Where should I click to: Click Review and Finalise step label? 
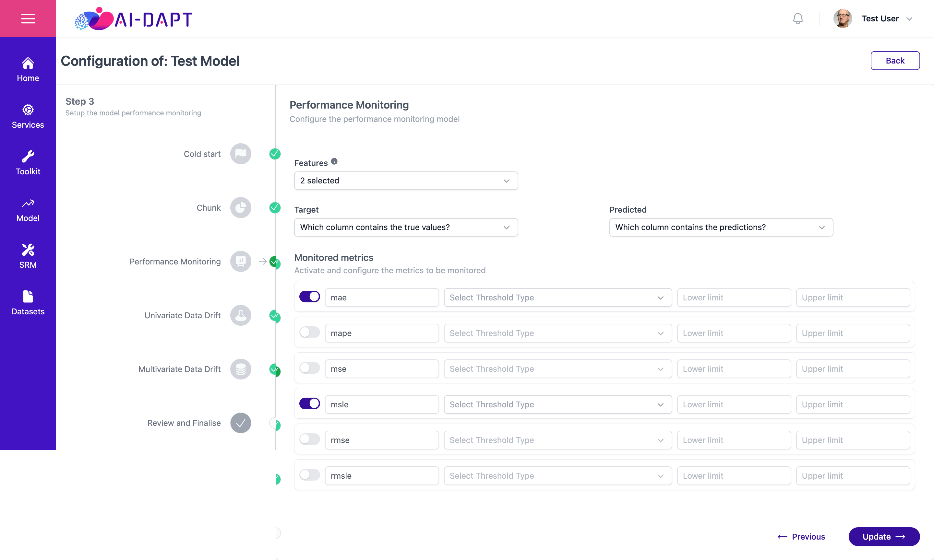click(184, 423)
